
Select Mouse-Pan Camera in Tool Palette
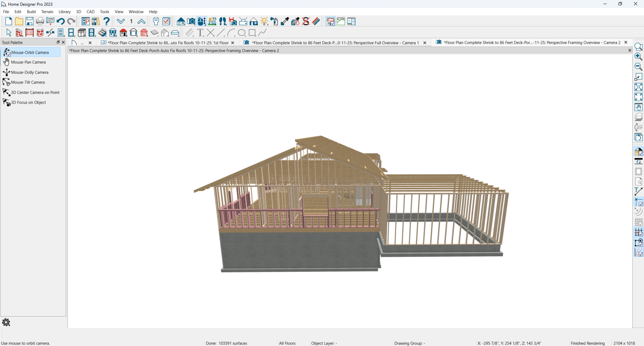click(28, 62)
